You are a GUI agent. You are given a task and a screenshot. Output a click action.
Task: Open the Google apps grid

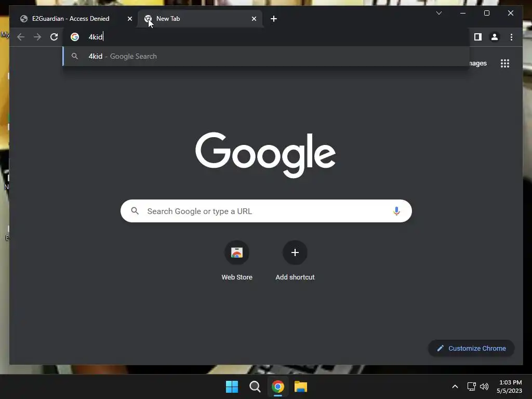click(x=505, y=63)
